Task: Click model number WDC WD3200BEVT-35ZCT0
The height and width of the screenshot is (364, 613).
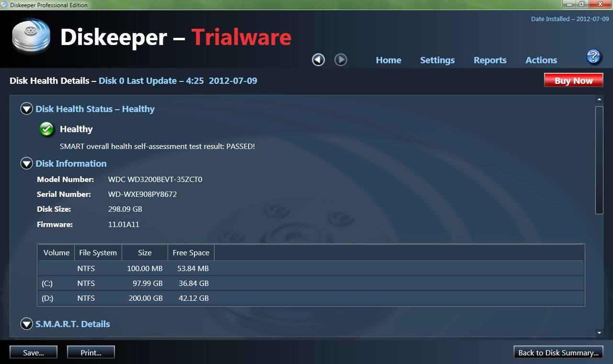Action: (155, 180)
